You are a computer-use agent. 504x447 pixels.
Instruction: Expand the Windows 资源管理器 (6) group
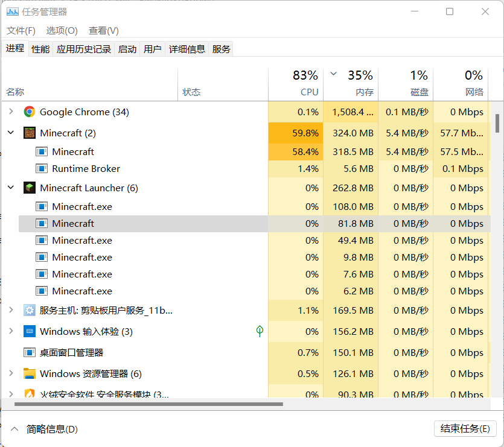(x=11, y=373)
